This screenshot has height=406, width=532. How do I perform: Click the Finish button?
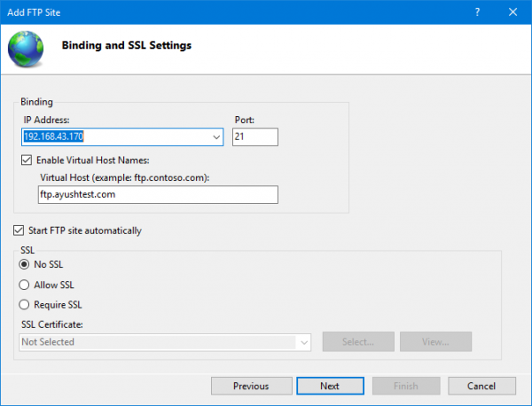[406, 386]
